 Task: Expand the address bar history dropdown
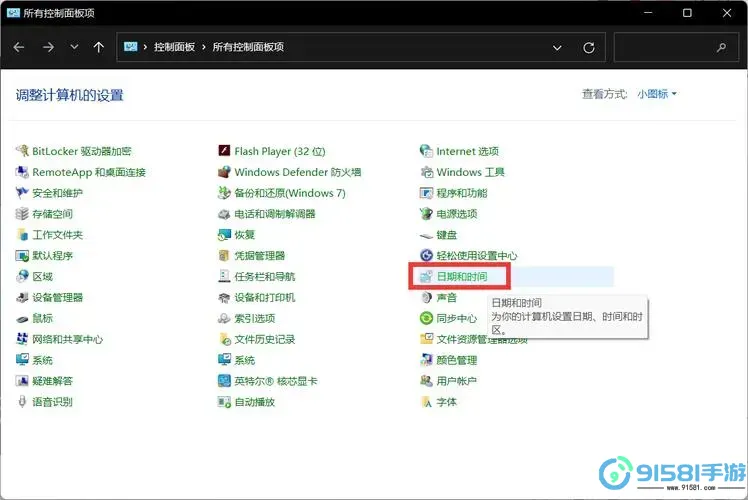click(557, 47)
